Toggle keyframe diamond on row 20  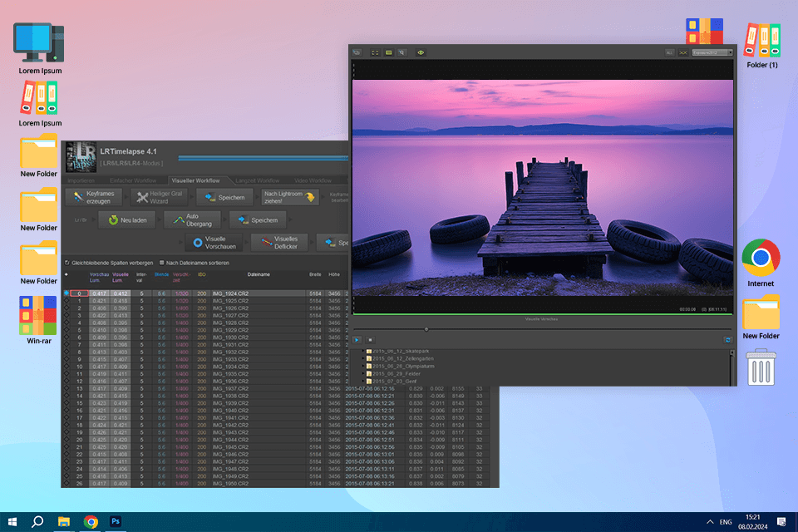tap(66, 440)
